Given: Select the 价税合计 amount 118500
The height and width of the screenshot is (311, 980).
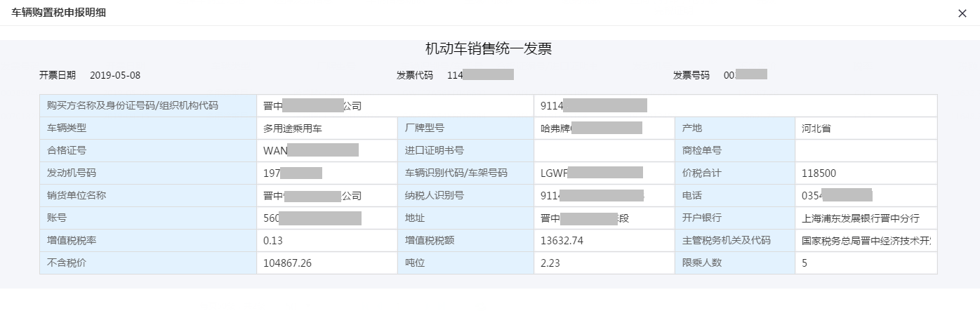Looking at the screenshot, I should pyautogui.click(x=819, y=173).
